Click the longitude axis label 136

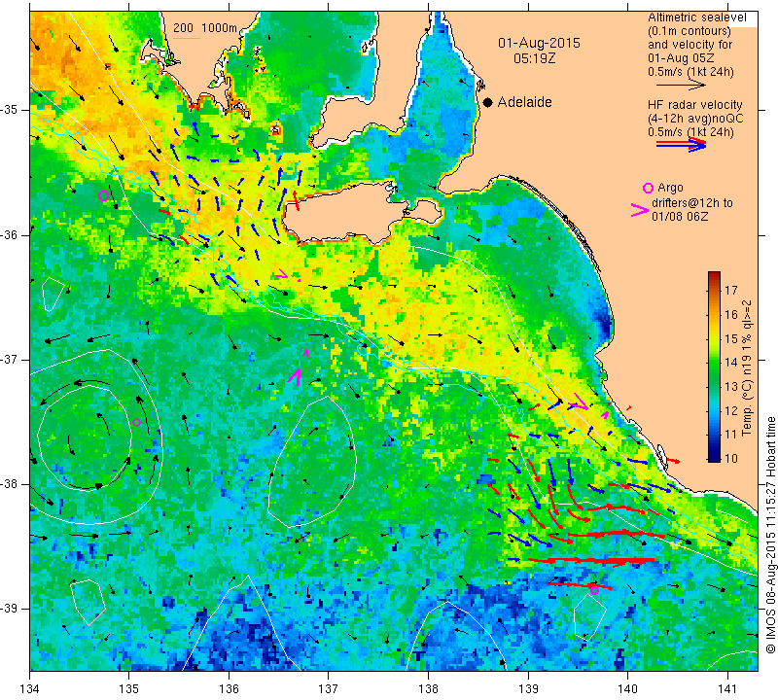click(229, 688)
